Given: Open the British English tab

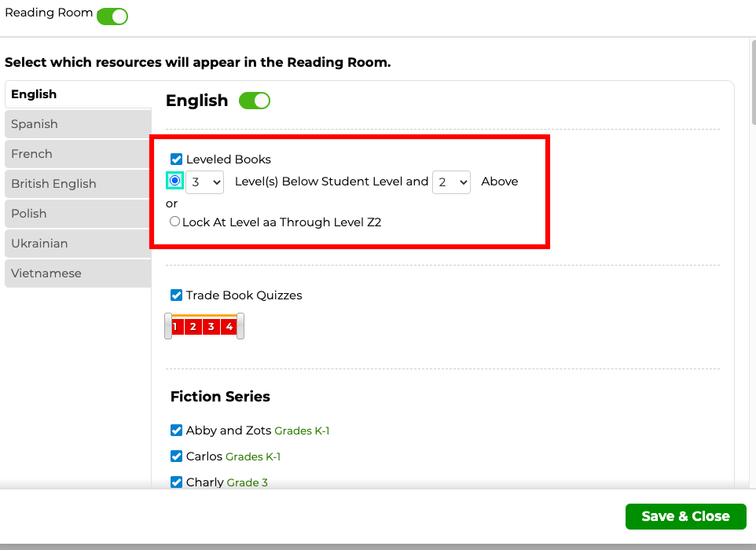Looking at the screenshot, I should tap(78, 184).
